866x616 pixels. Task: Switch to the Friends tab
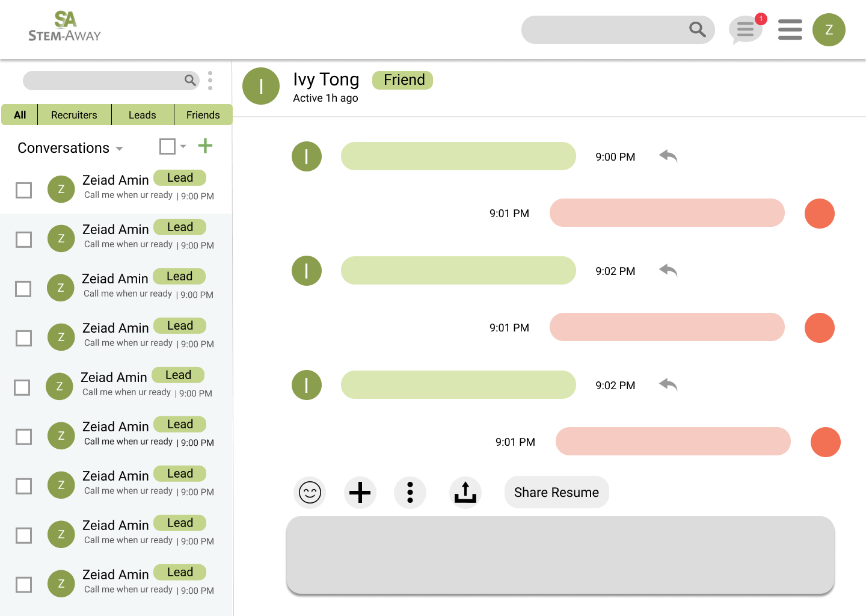[x=203, y=115]
